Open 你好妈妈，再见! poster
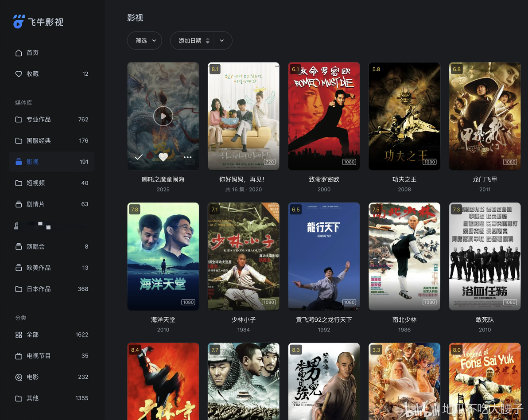The height and width of the screenshot is (420, 528). (x=244, y=116)
